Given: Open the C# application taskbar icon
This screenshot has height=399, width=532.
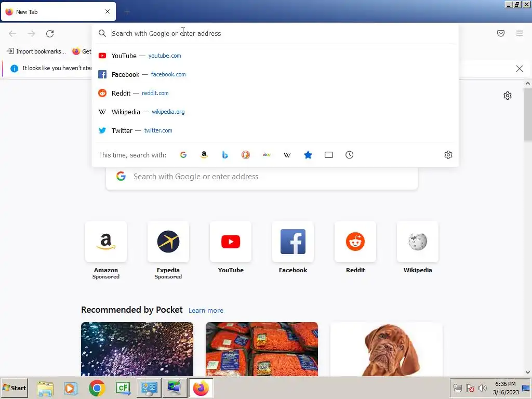Looking at the screenshot, I should click(123, 388).
